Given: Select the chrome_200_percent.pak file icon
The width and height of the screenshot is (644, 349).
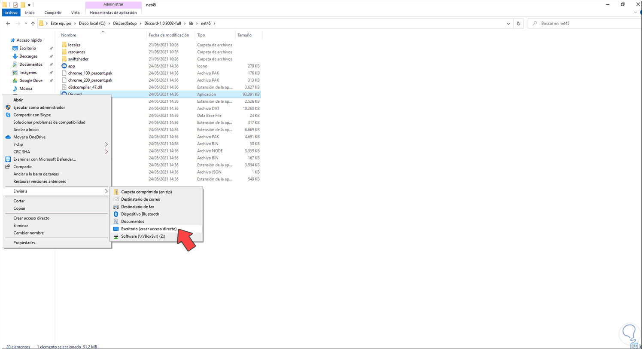Looking at the screenshot, I should 64,80.
